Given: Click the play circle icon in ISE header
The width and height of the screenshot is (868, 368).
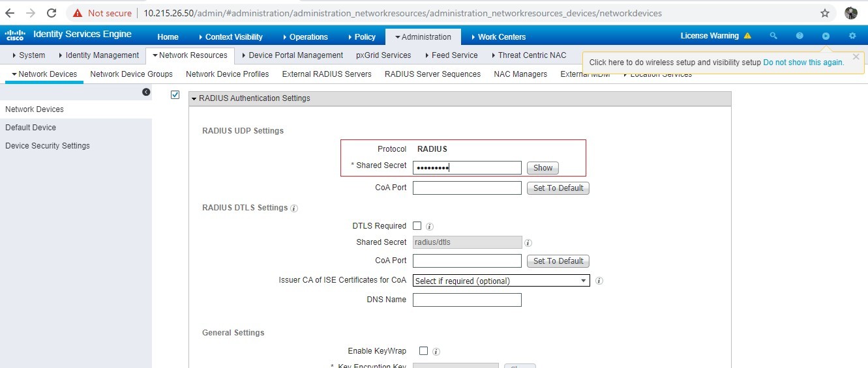Looking at the screenshot, I should [826, 36].
